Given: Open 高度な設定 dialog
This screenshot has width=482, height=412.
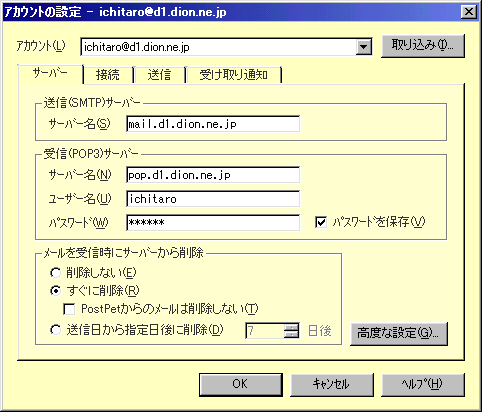Looking at the screenshot, I should [399, 333].
